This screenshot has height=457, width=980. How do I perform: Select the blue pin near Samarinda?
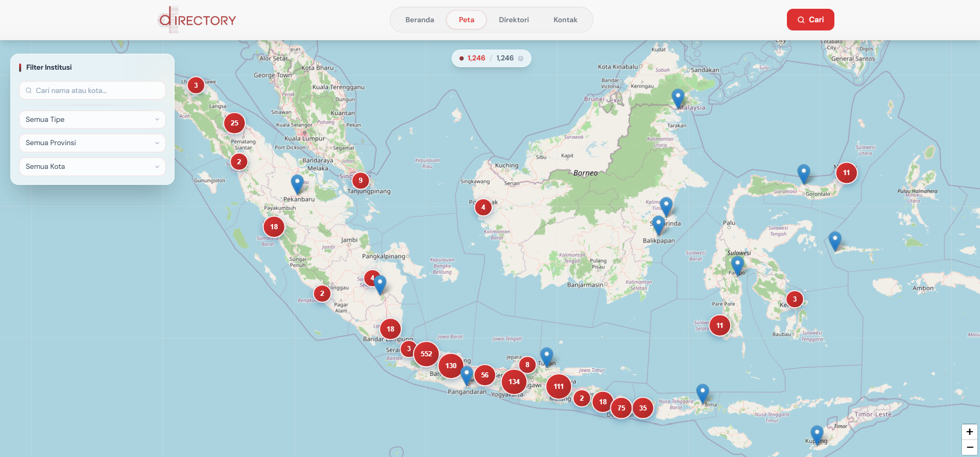coord(667,207)
